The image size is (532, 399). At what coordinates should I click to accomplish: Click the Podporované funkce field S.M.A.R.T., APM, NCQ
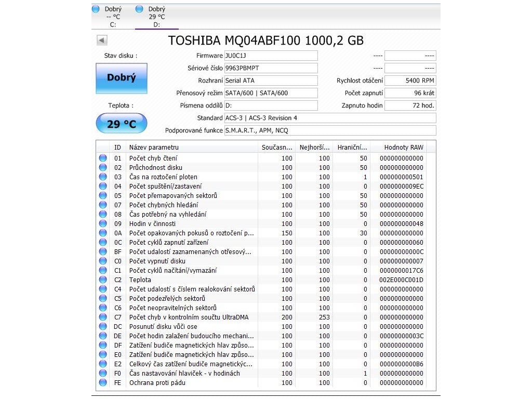click(330, 130)
